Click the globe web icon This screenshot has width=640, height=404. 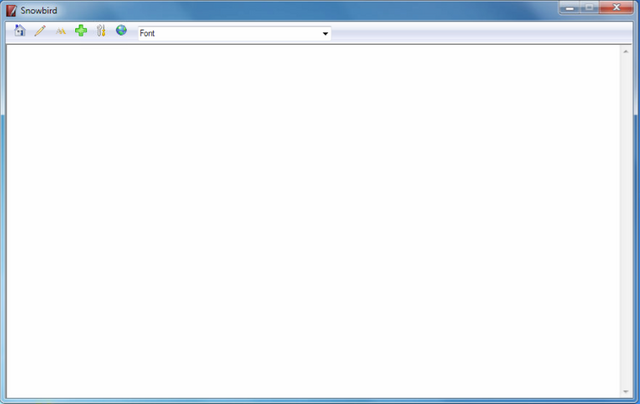121,30
